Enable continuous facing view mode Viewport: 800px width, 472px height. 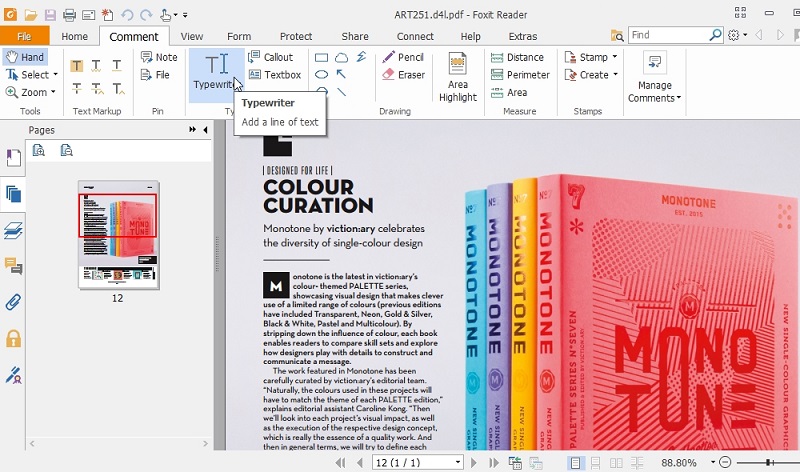637,463
